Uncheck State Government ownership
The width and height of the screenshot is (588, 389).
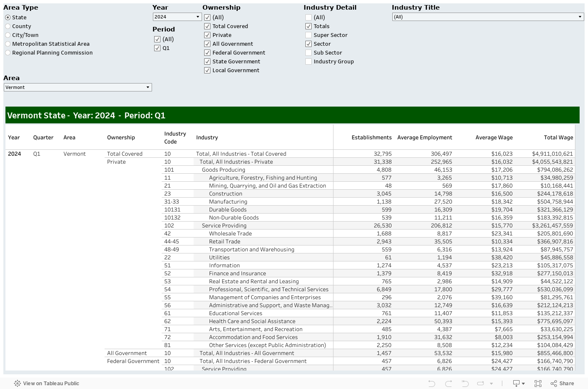coord(207,61)
